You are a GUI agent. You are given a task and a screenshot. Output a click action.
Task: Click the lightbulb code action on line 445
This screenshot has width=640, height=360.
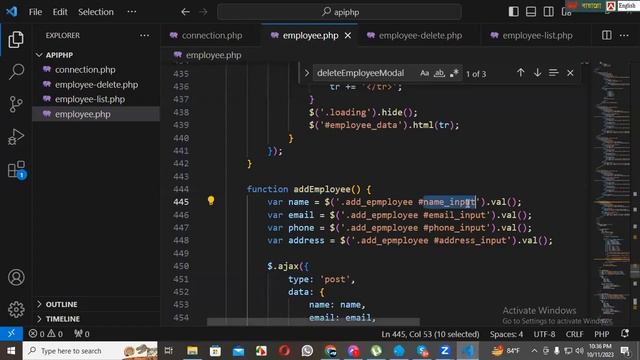click(211, 200)
